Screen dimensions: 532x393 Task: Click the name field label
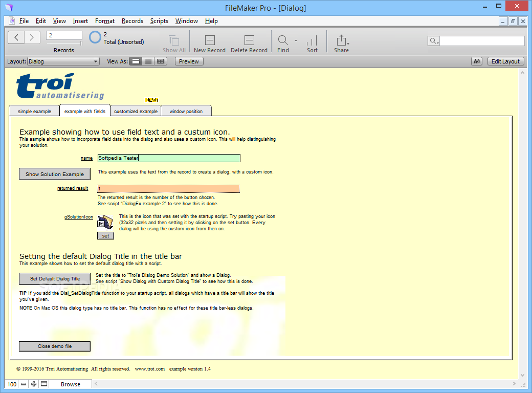[86, 158]
